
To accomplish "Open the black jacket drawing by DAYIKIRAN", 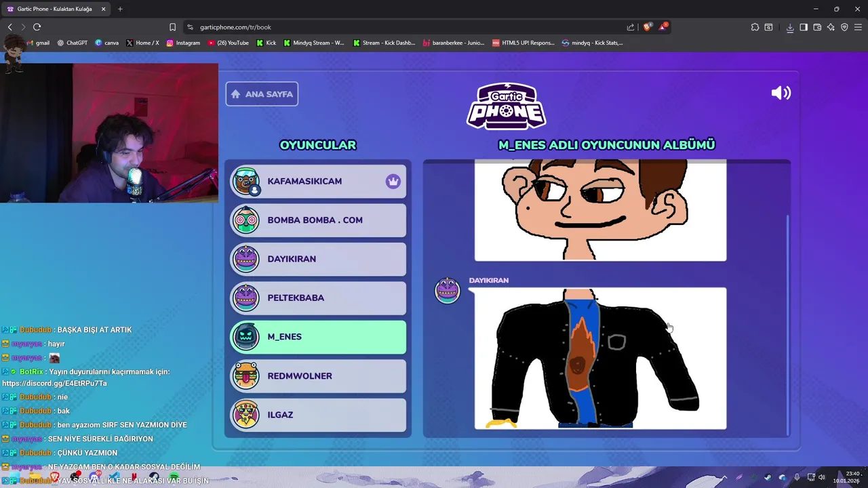I will click(600, 358).
